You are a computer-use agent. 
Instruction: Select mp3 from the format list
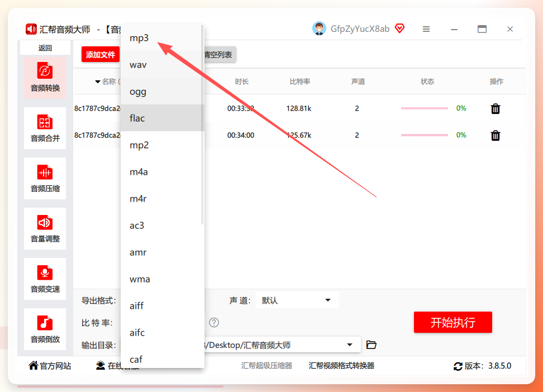(161, 38)
